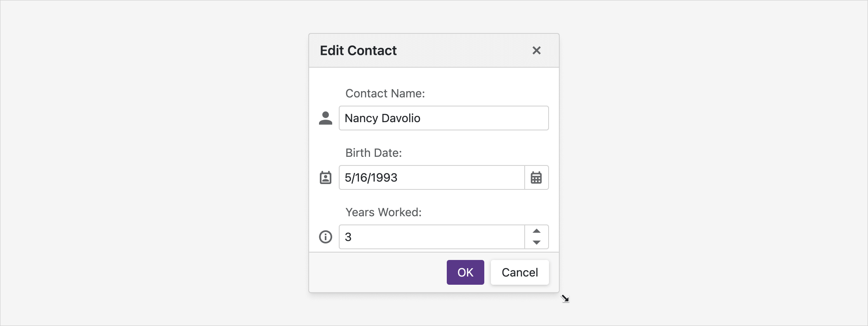Open the Years Worked spinner control

(x=536, y=237)
